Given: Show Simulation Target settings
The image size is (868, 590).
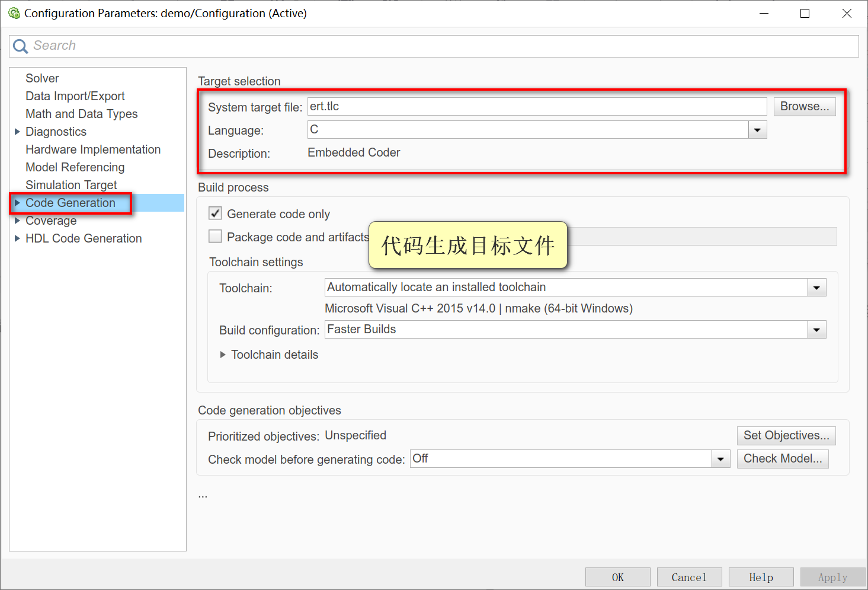Looking at the screenshot, I should coord(71,185).
